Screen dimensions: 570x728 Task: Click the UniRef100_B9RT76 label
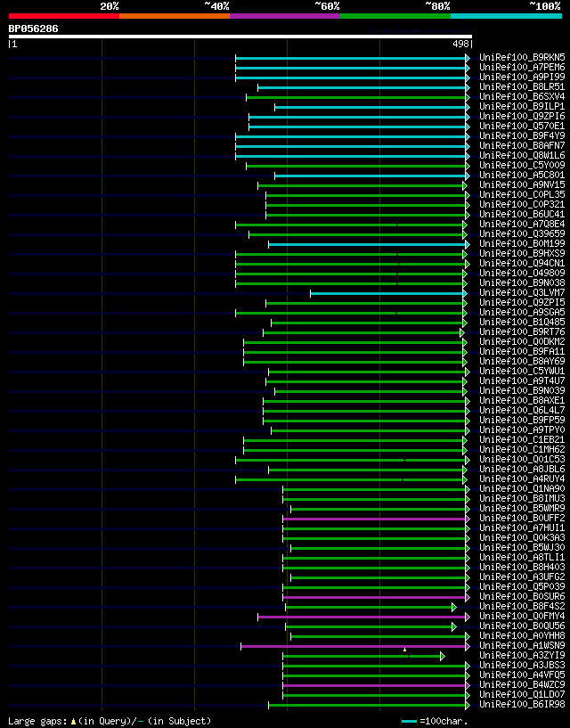pyautogui.click(x=522, y=332)
